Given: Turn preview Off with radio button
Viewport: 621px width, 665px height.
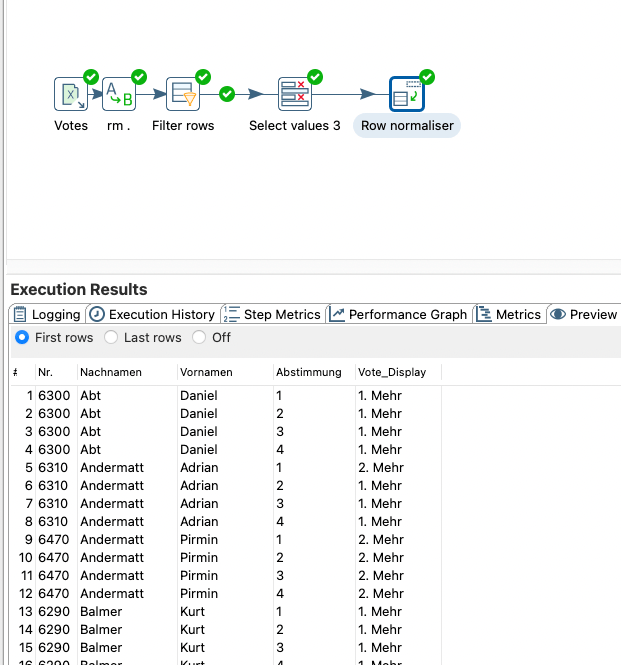Looking at the screenshot, I should click(199, 338).
